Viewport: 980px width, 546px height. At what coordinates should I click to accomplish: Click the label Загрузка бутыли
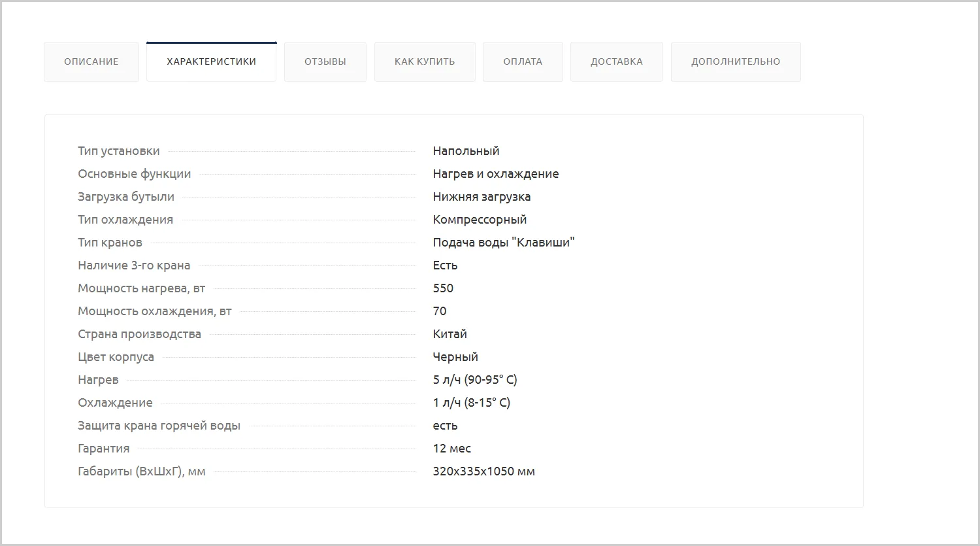(x=126, y=197)
